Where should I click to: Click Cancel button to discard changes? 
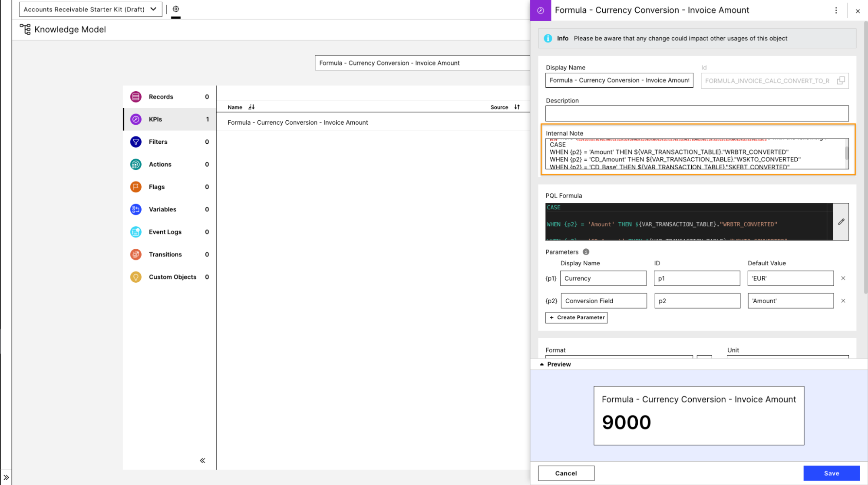pos(566,473)
